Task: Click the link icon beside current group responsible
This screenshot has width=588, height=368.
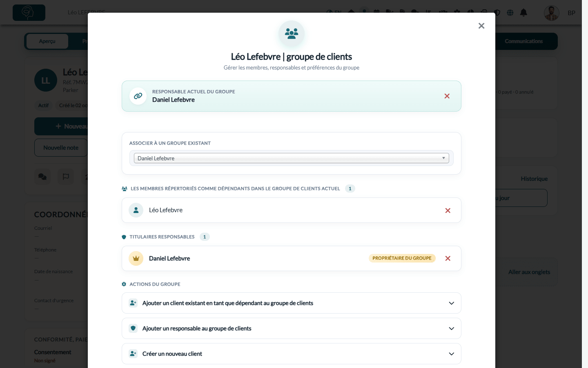Action: point(138,96)
